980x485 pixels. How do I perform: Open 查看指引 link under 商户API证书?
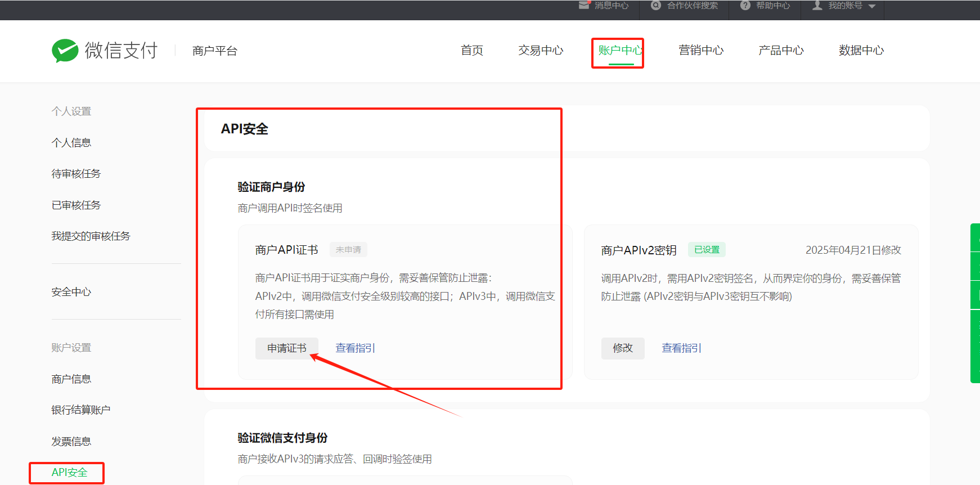356,348
